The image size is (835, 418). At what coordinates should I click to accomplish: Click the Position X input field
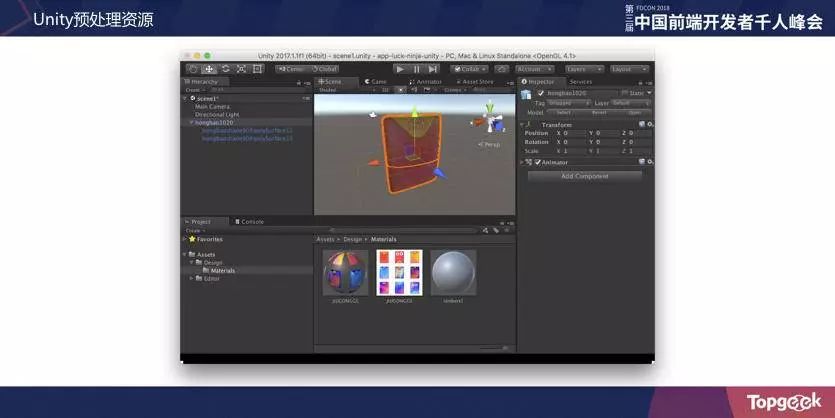tap(575, 133)
